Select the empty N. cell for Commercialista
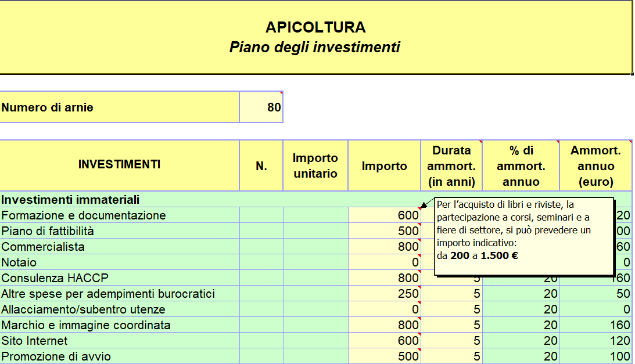This screenshot has height=364, width=635. click(x=261, y=247)
